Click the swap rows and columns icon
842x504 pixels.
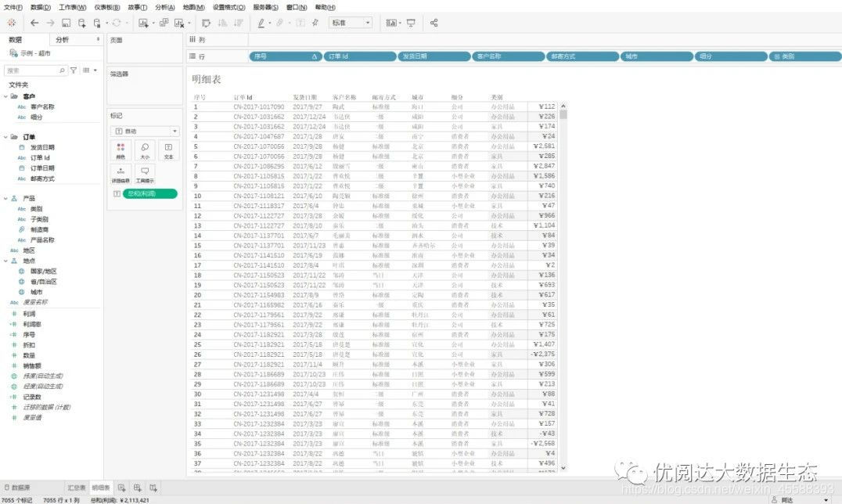(207, 23)
